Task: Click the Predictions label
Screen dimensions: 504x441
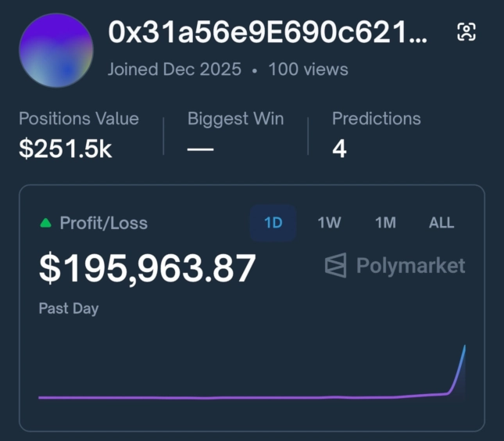Action: (376, 119)
